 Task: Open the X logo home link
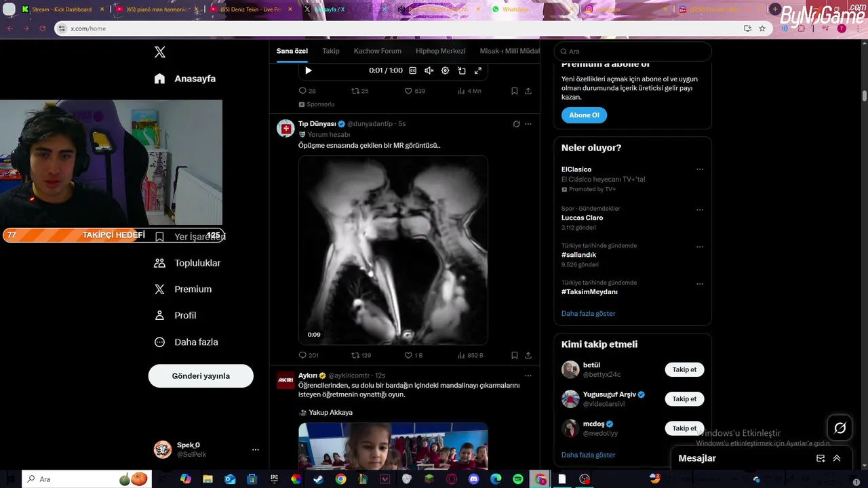(x=160, y=52)
